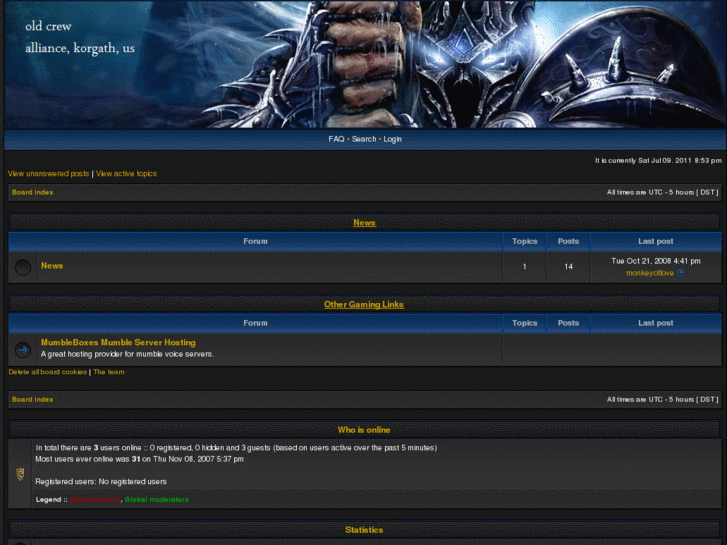The image size is (727, 545).
Task: Open the top Board index breadcrumb
Action: pos(32,192)
